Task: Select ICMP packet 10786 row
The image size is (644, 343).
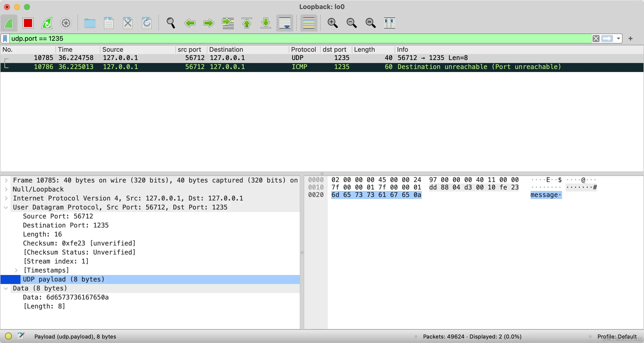Action: (x=322, y=67)
